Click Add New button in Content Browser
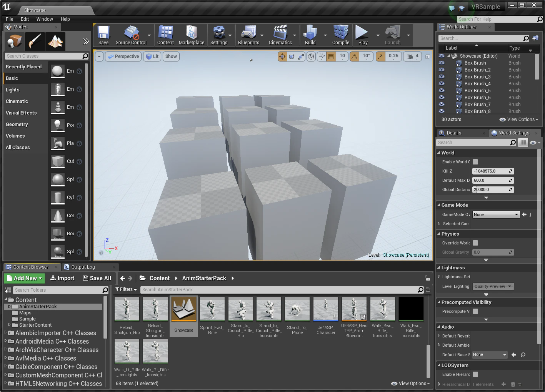Screen dimensions: 545x392 point(24,278)
